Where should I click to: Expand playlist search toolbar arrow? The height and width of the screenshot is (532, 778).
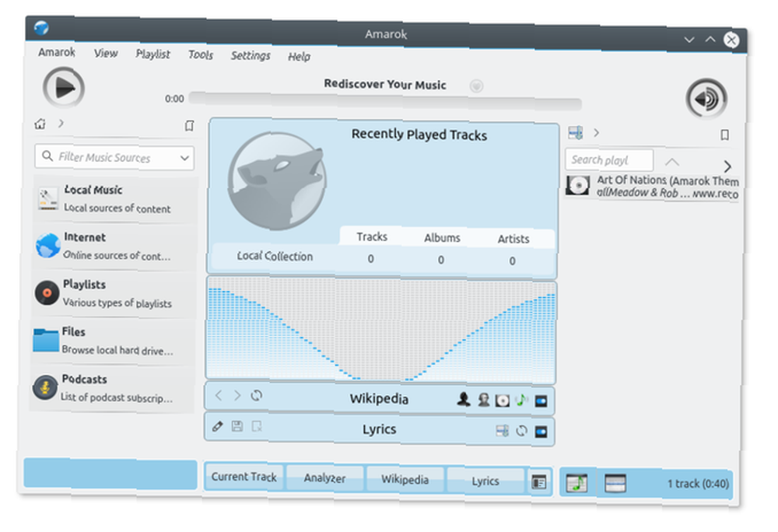coord(727,166)
